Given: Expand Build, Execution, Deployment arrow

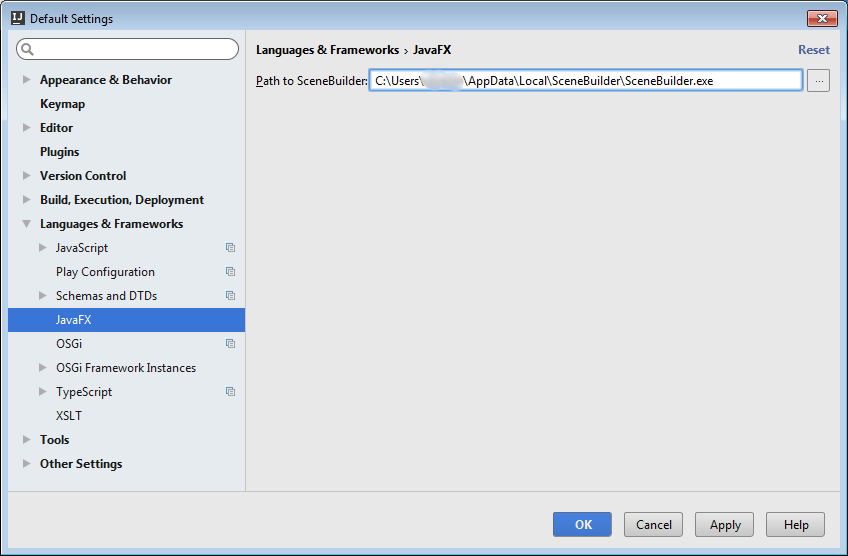Looking at the screenshot, I should click(26, 200).
